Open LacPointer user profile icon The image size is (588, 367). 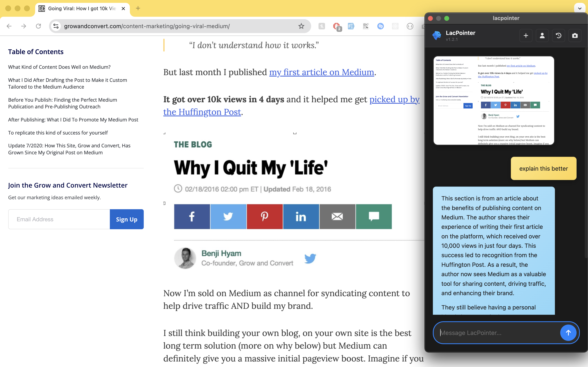[x=542, y=36]
